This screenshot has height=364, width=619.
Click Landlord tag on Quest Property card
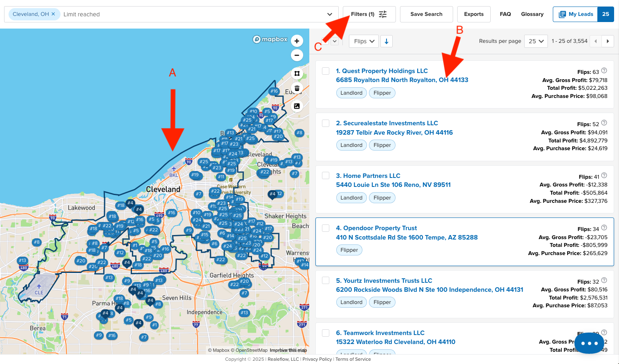pyautogui.click(x=351, y=93)
